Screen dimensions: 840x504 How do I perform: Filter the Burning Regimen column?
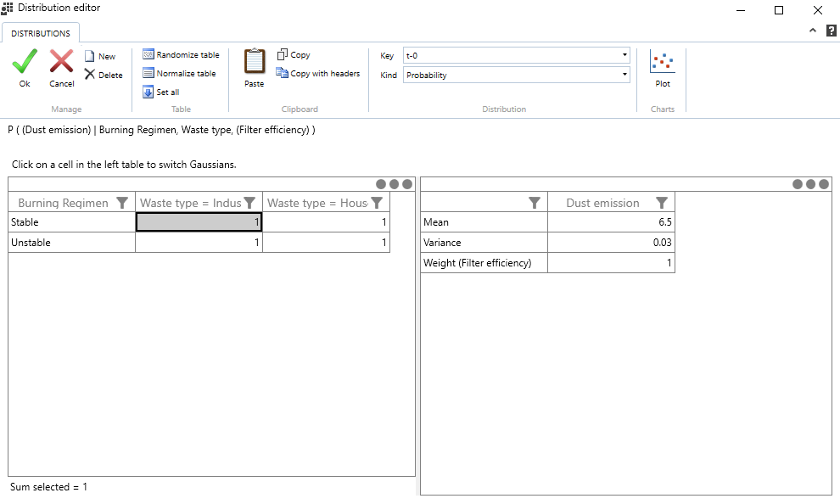coord(122,203)
